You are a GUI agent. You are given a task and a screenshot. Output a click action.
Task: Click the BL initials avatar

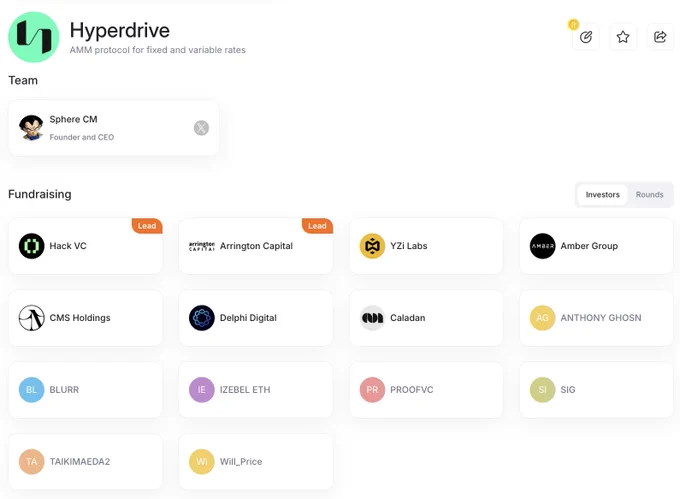click(x=32, y=390)
